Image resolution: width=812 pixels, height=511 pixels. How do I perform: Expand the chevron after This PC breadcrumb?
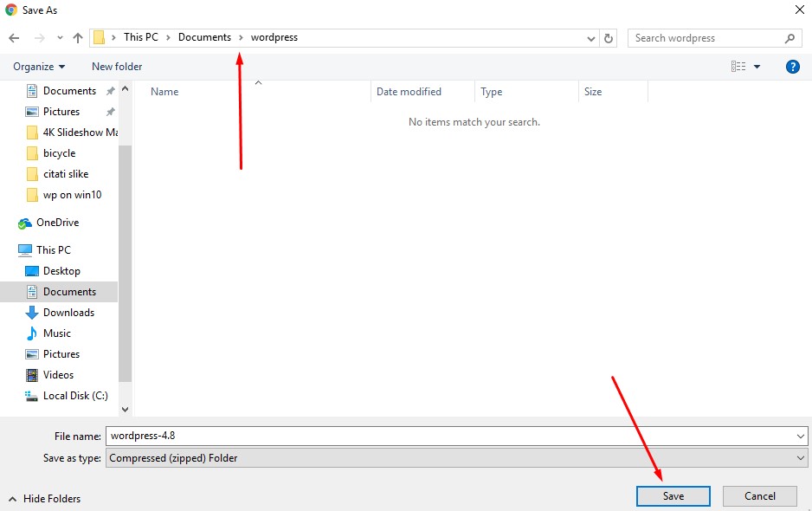(x=168, y=38)
